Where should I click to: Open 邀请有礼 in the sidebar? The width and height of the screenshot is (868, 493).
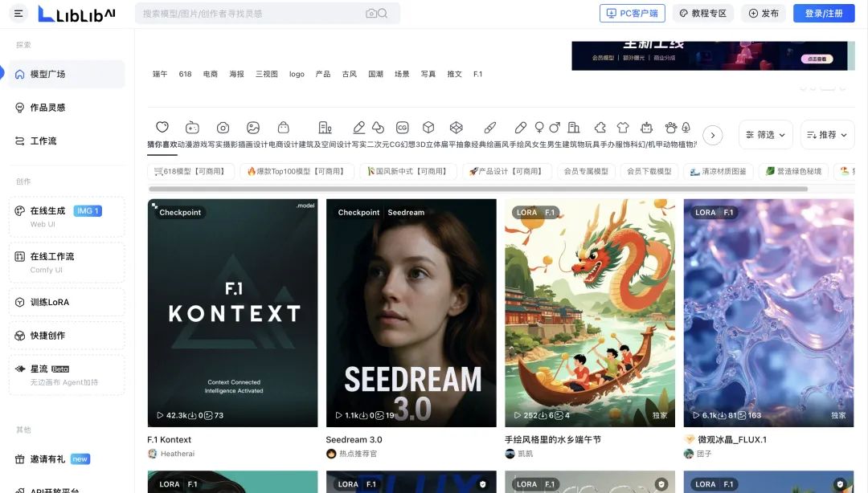[67, 459]
